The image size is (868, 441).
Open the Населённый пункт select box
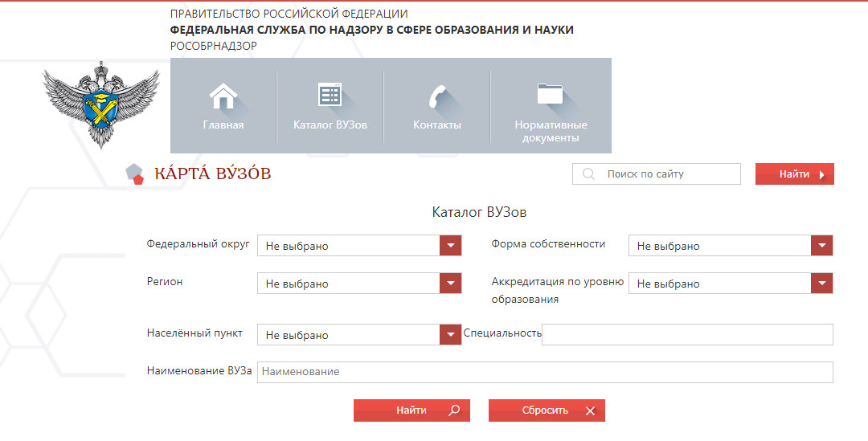(359, 335)
